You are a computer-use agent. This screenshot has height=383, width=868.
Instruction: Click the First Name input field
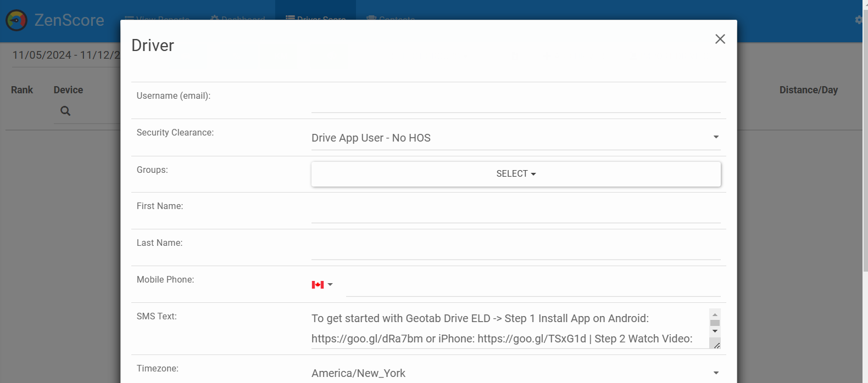(x=516, y=212)
